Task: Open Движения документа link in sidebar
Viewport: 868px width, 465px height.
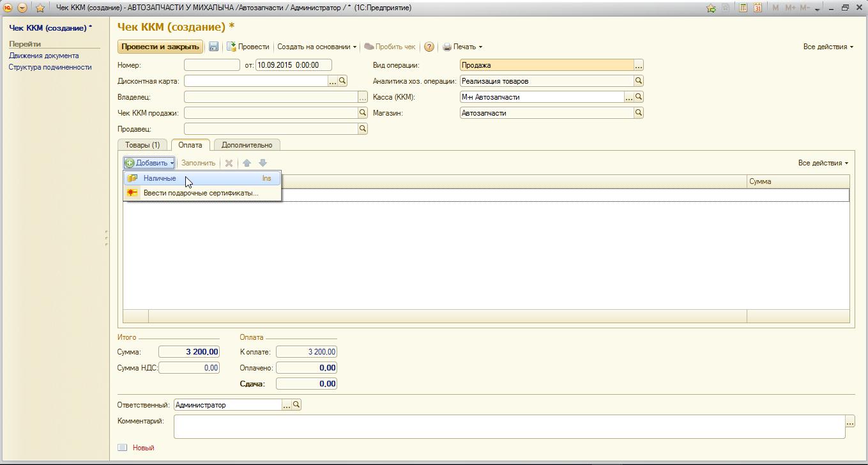Action: [44, 56]
